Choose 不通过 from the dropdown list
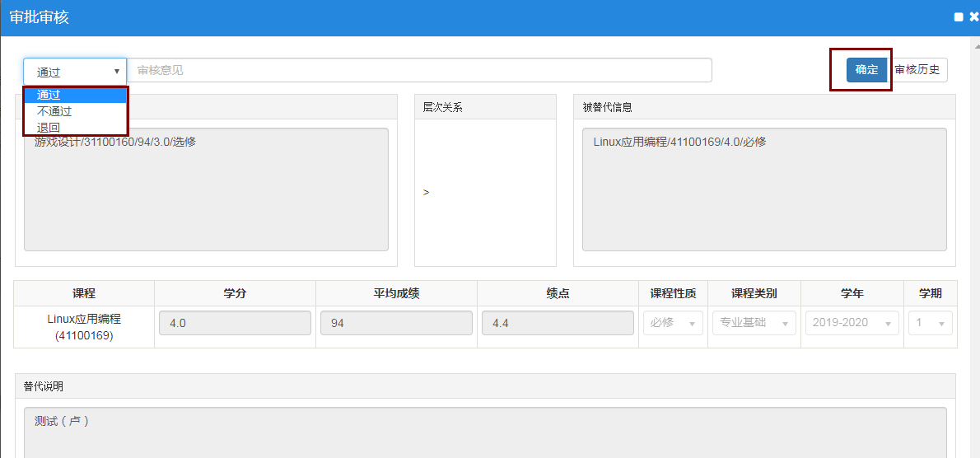Screen dimensions: 980x458 75,111
